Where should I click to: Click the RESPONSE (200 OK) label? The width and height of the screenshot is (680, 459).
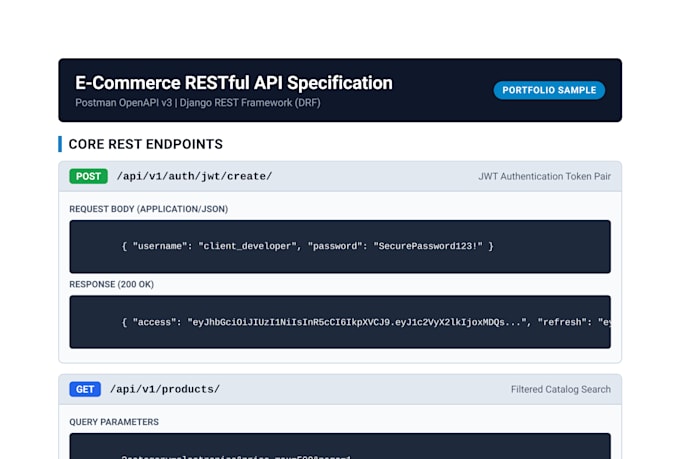pos(111,285)
